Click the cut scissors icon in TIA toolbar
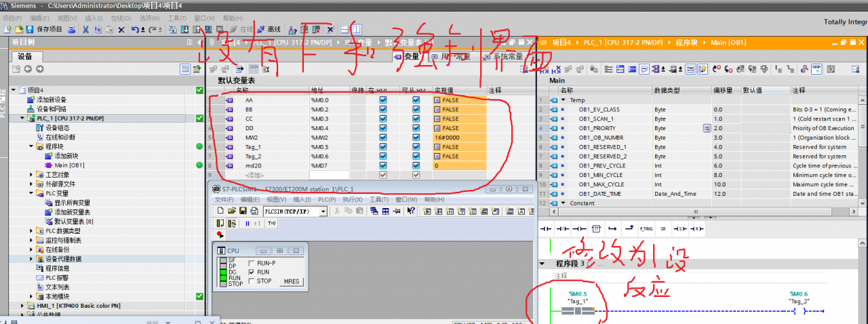This screenshot has width=868, height=324. 85,29
